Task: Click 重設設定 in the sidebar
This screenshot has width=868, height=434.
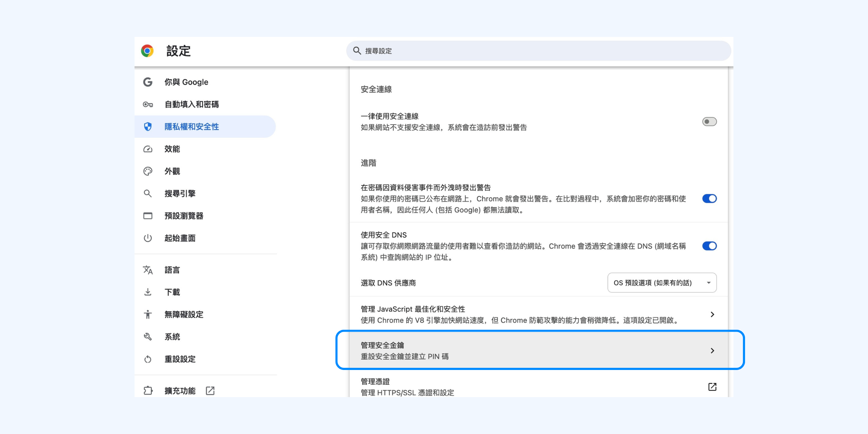Action: [180, 359]
